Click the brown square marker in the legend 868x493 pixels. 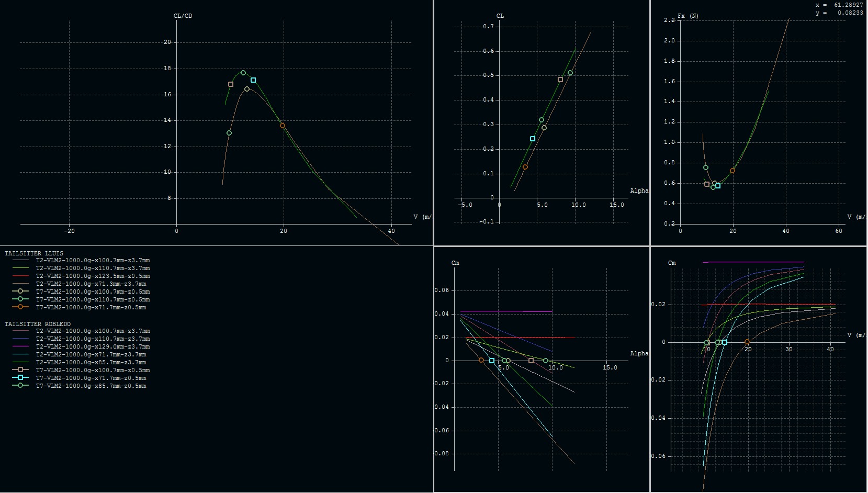tap(20, 369)
